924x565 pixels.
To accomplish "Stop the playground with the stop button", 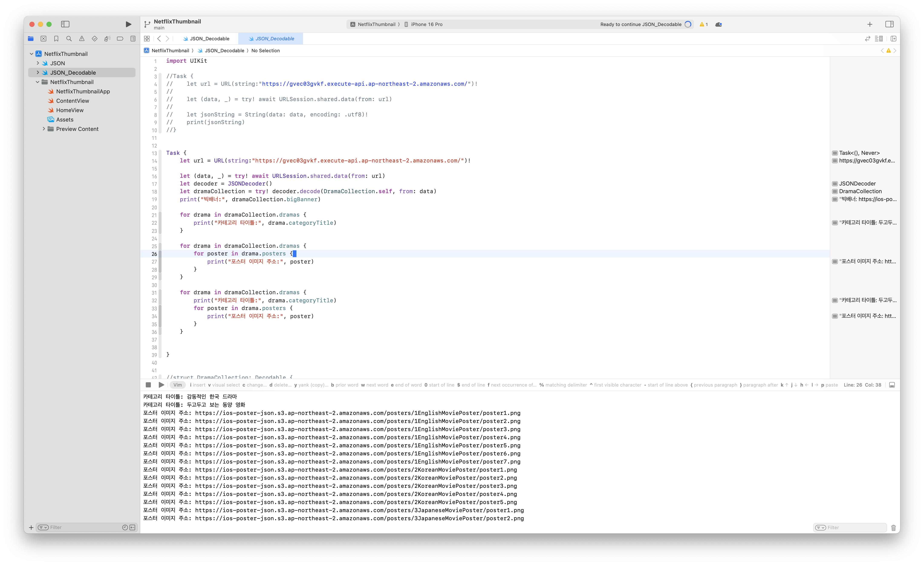I will [148, 385].
